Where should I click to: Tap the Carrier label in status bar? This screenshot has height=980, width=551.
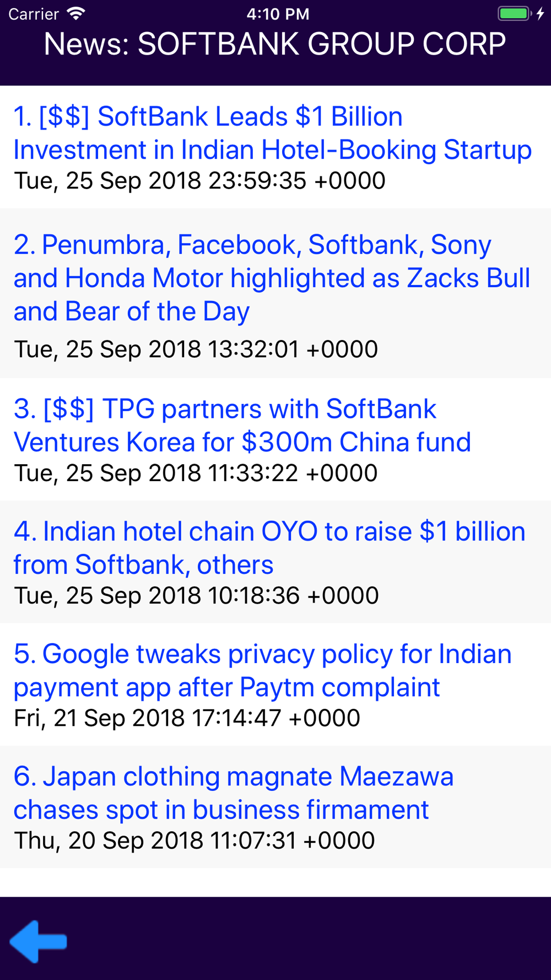(x=34, y=14)
